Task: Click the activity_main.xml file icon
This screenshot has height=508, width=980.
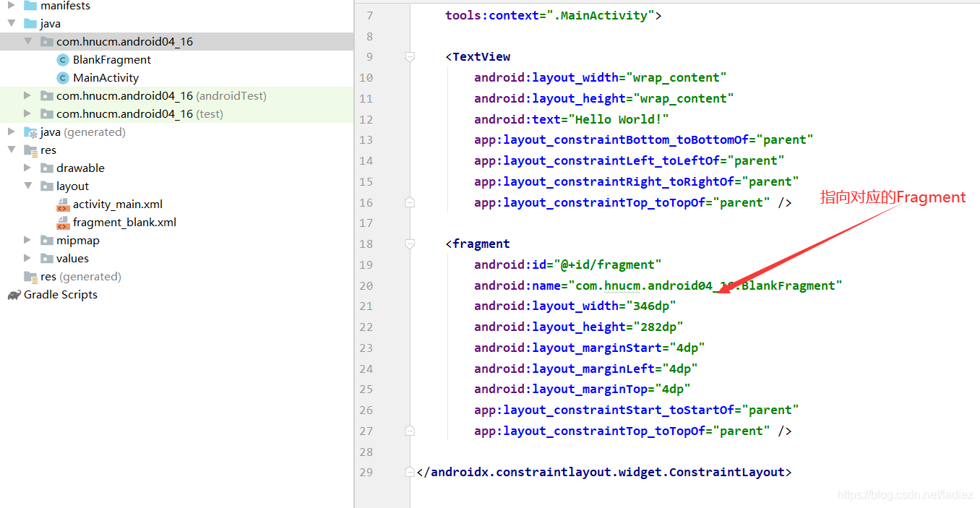Action: coord(63,205)
